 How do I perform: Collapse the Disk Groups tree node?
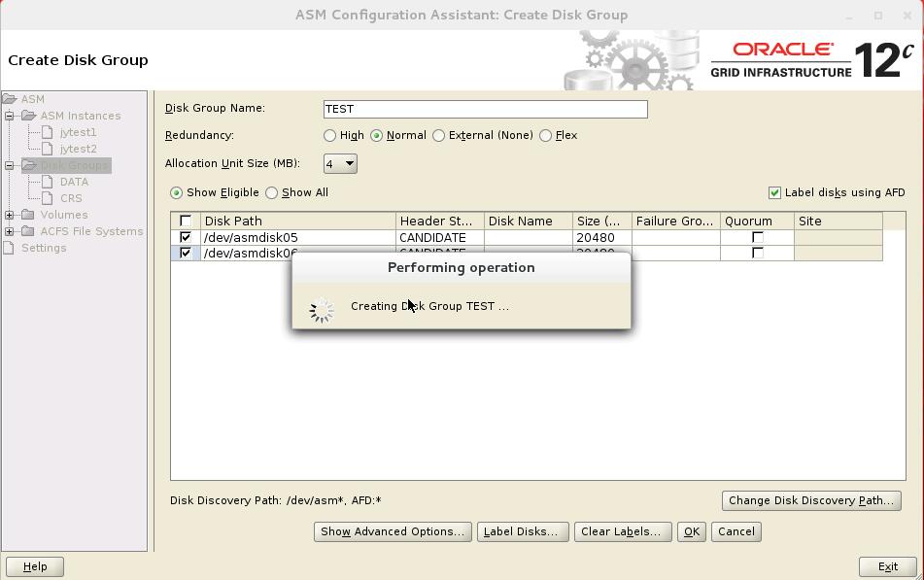coord(10,165)
